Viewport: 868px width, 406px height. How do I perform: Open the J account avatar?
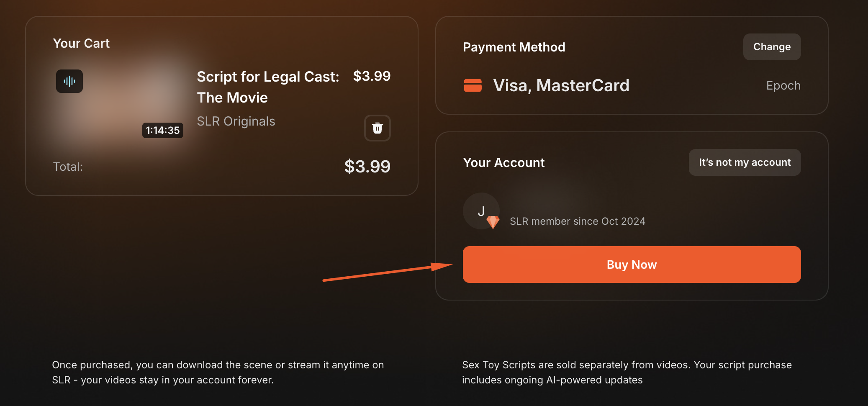tap(480, 211)
